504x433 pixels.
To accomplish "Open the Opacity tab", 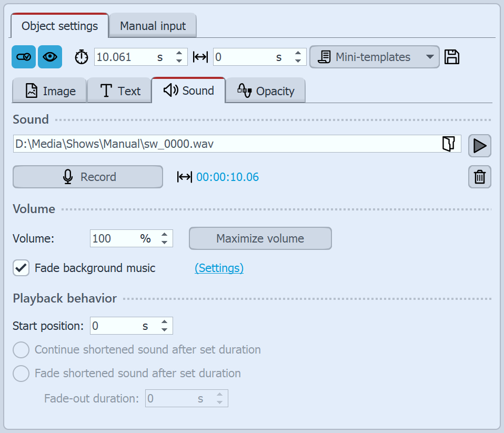I will point(265,90).
